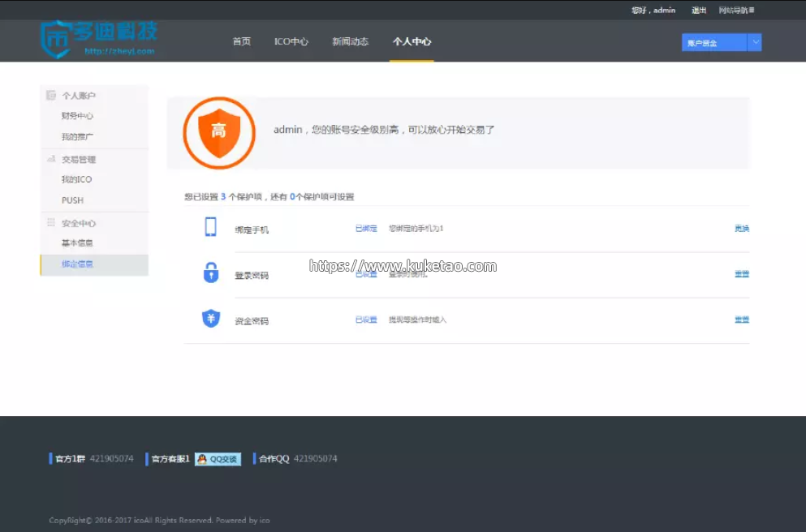Click the 安全中心 grid icon in sidebar
The width and height of the screenshot is (806, 532).
[51, 223]
